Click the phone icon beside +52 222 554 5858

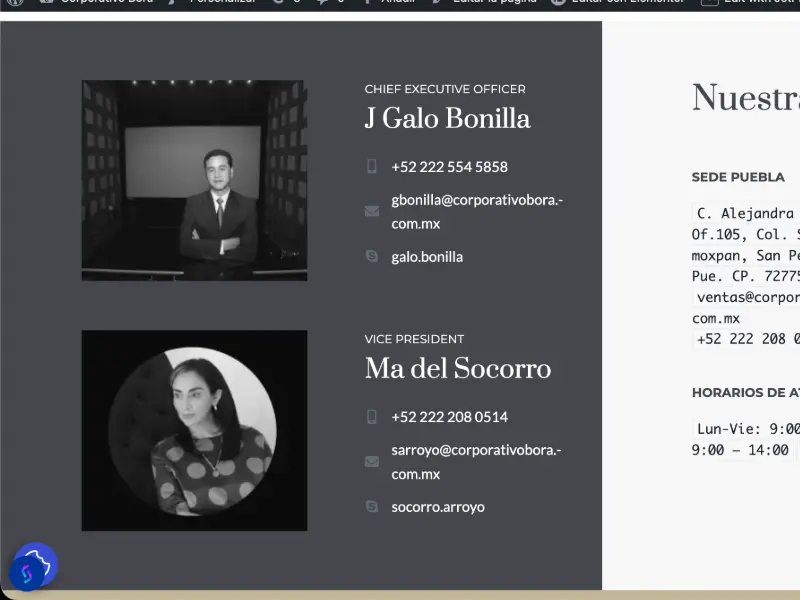point(372,166)
